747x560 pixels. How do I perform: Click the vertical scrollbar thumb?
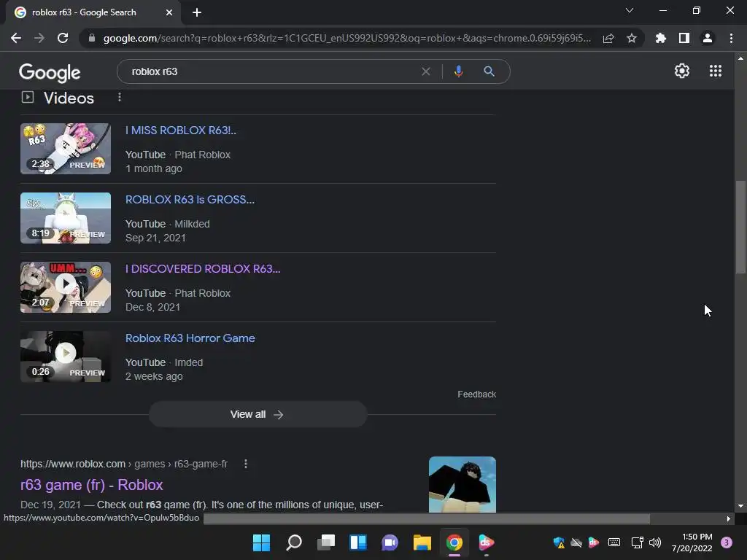(740, 227)
